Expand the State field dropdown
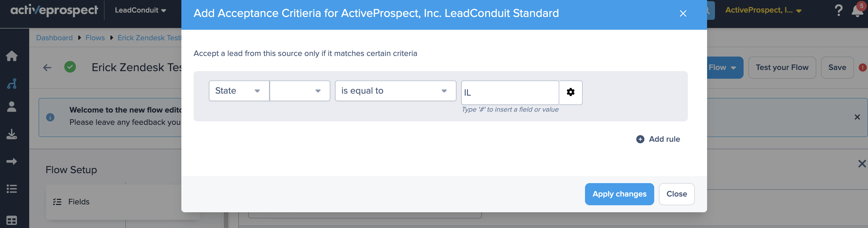Screen dimensions: 868x228 pos(239,91)
